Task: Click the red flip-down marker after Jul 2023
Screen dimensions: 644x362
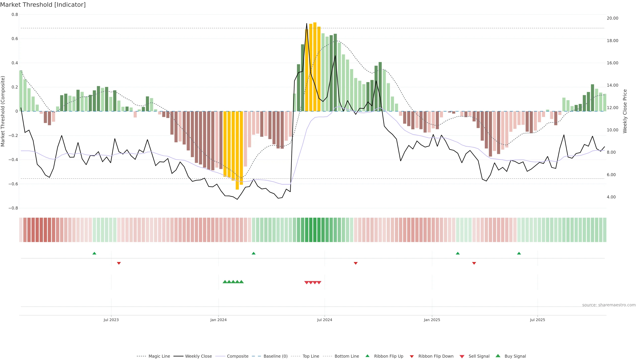Action: coord(119,263)
